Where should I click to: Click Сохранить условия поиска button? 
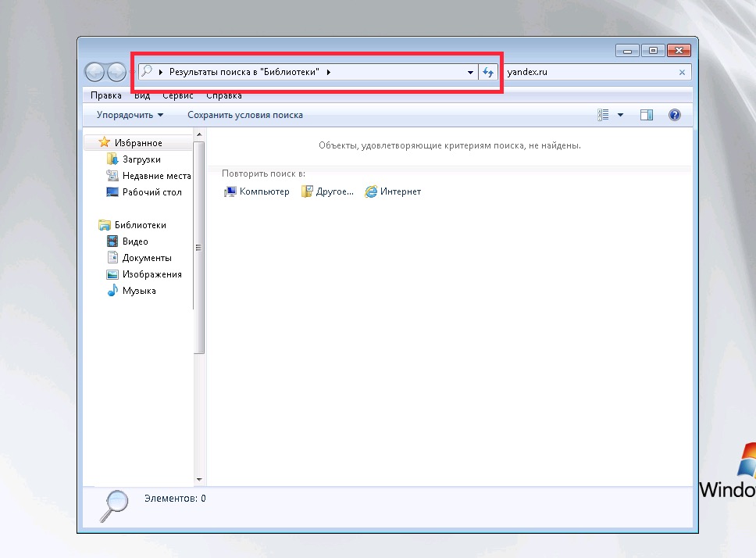click(x=245, y=115)
